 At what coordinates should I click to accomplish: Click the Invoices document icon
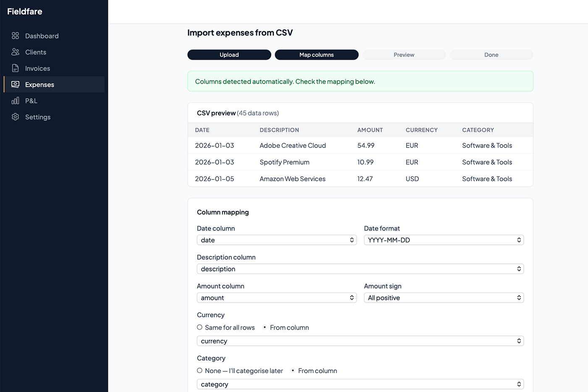pyautogui.click(x=16, y=68)
